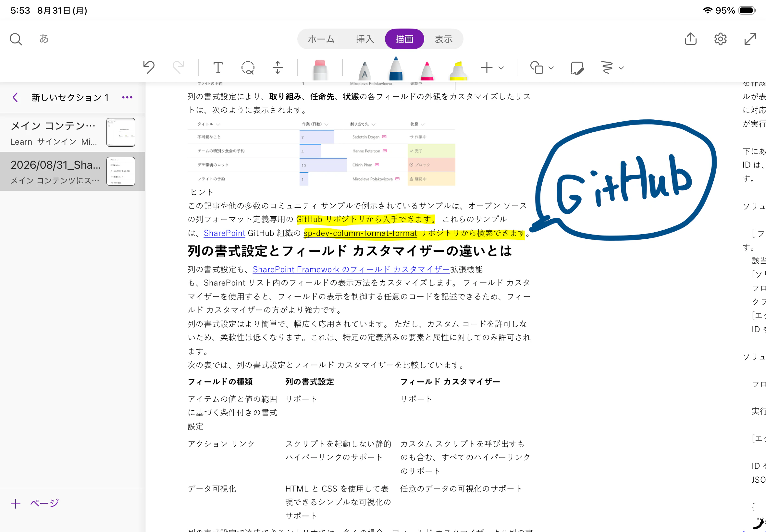Select the Text tool
This screenshot has height=532, width=766.
coord(218,68)
